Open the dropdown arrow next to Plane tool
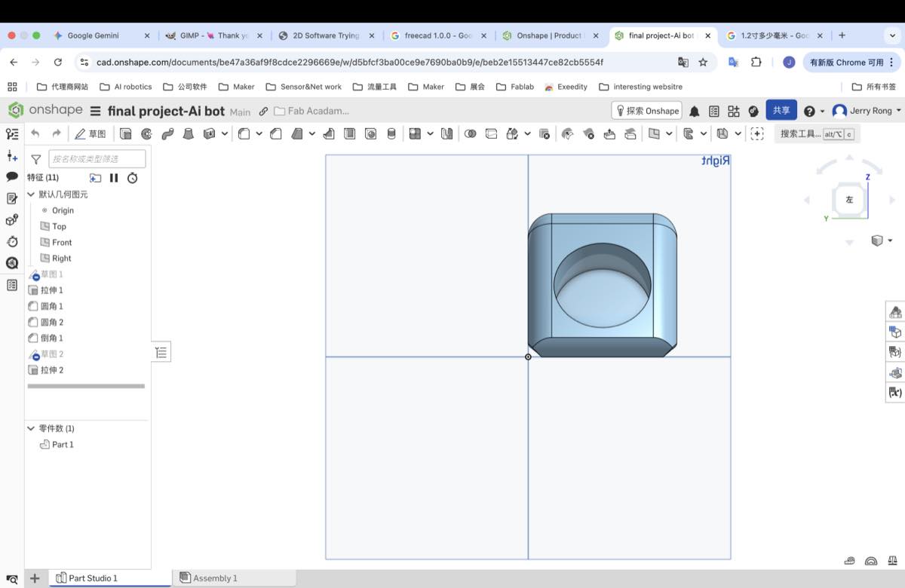The image size is (905, 588). point(669,133)
